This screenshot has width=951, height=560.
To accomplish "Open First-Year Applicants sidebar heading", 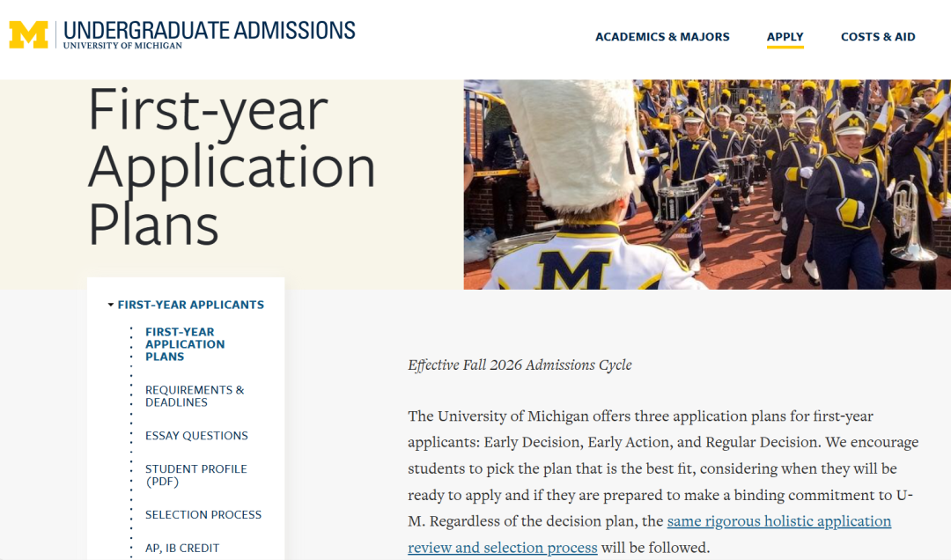I will click(190, 305).
